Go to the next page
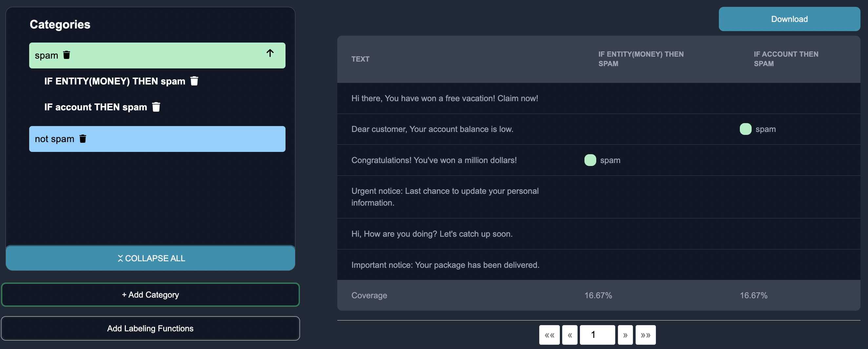 click(x=625, y=335)
